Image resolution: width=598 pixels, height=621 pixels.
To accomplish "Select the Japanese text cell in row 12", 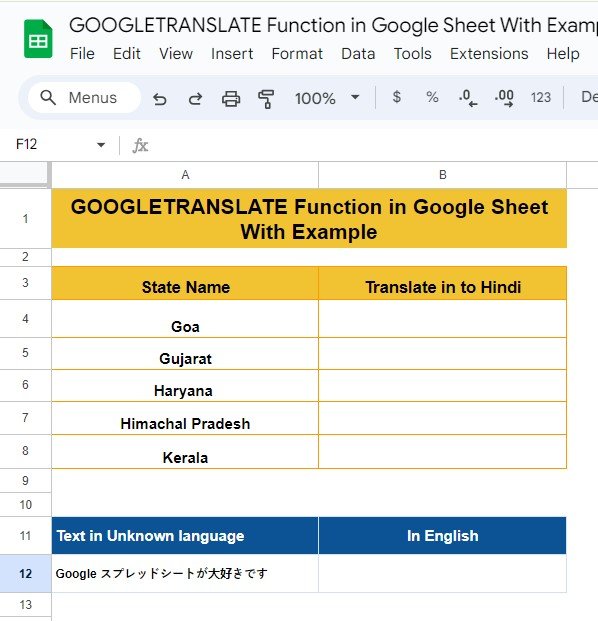I will point(185,573).
